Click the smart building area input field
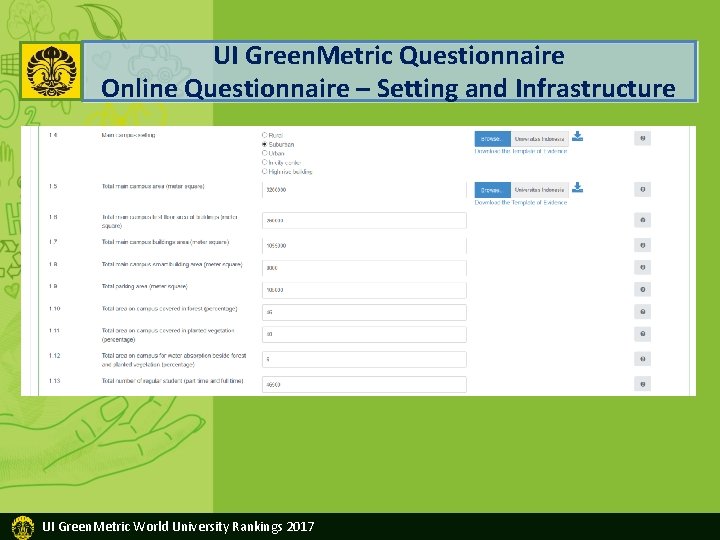The height and width of the screenshot is (540, 720). click(x=364, y=268)
